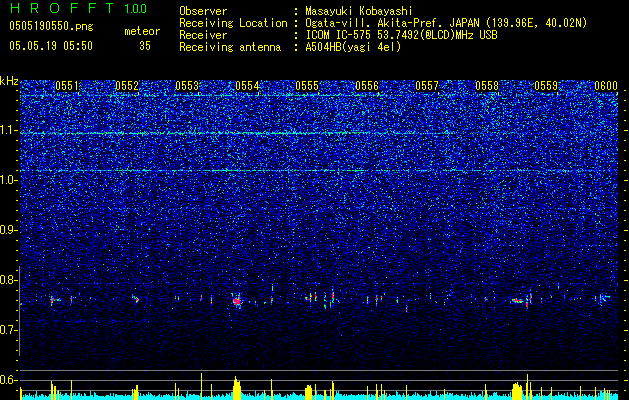Click the meteor echo just after 0552

pyautogui.click(x=136, y=299)
